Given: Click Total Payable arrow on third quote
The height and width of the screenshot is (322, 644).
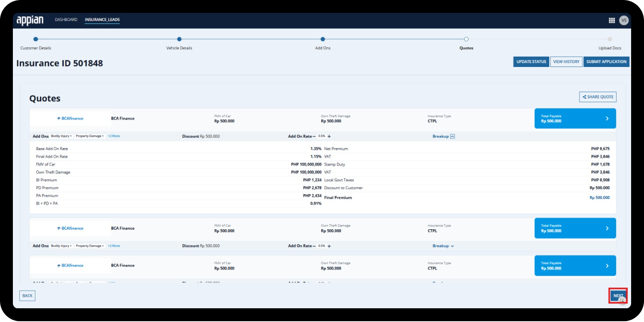Looking at the screenshot, I should tap(607, 266).
